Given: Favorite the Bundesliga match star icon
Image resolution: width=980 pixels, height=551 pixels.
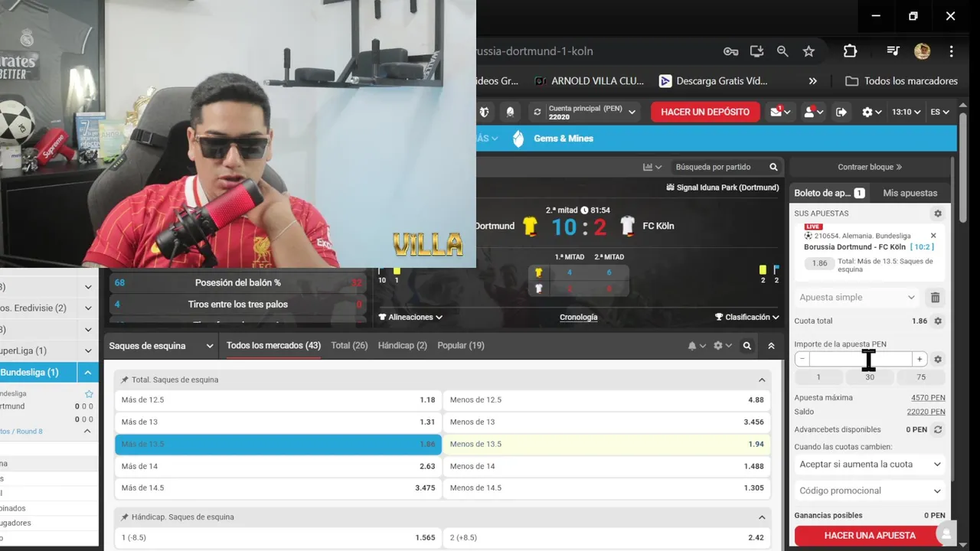Looking at the screenshot, I should click(89, 393).
